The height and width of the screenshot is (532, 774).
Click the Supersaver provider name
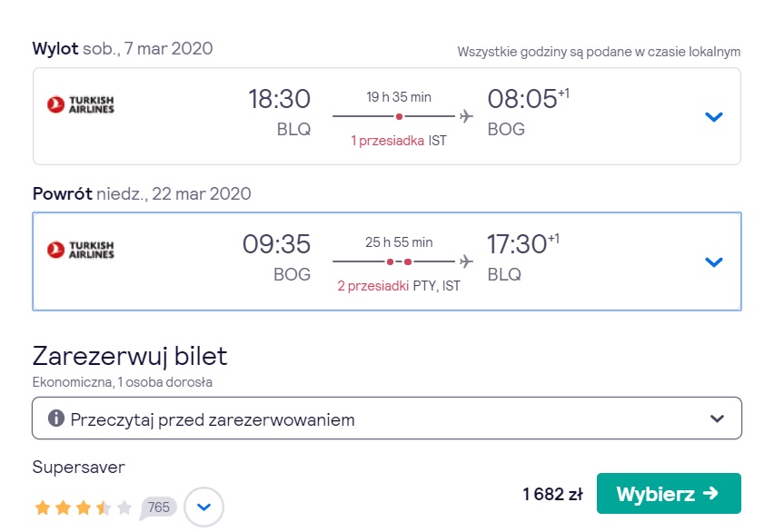[78, 467]
